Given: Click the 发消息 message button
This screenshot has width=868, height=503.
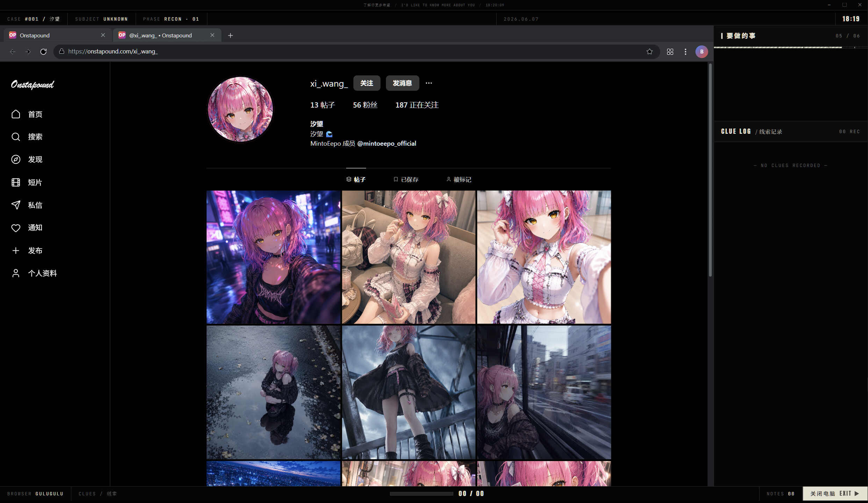Looking at the screenshot, I should point(402,83).
